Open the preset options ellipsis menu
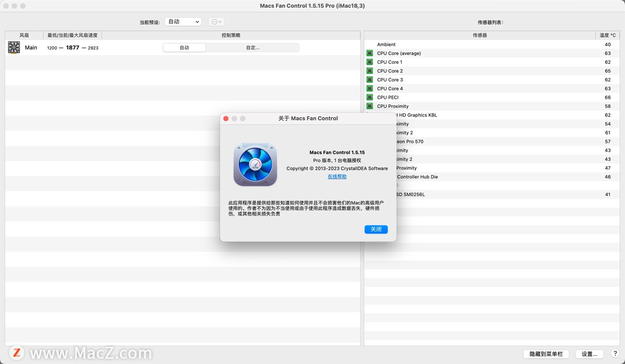Image resolution: width=625 pixels, height=364 pixels. pos(216,22)
